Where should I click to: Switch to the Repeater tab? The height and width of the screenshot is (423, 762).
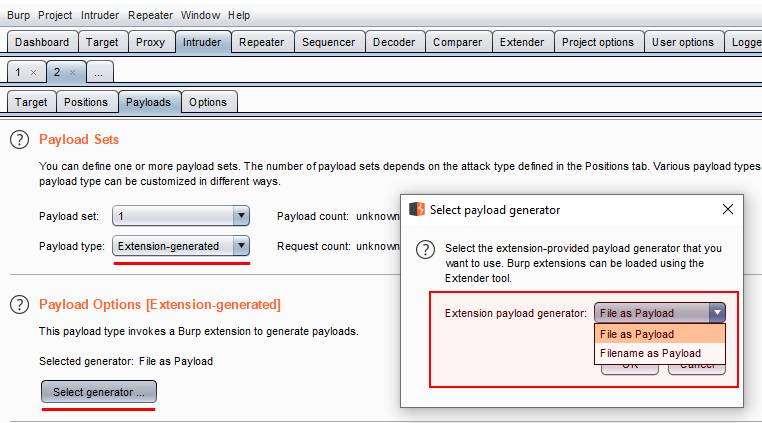coord(261,42)
